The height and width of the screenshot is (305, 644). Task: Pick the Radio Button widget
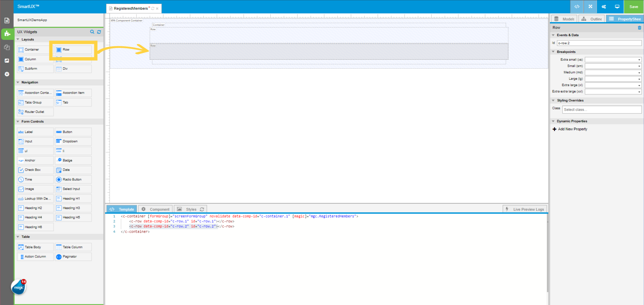73,180
